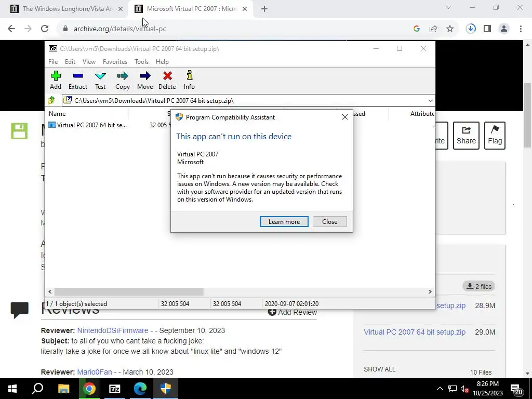Click the security shield taskbar icon
The image size is (532, 399).
[166, 389]
